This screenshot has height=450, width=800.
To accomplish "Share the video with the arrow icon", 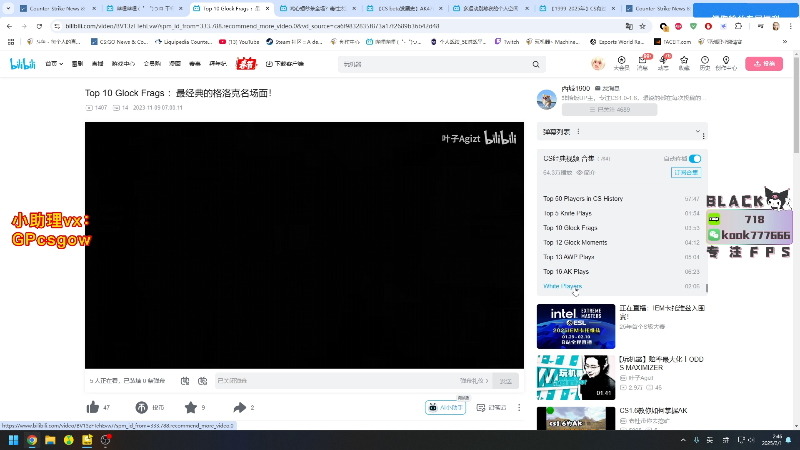I will 240,407.
